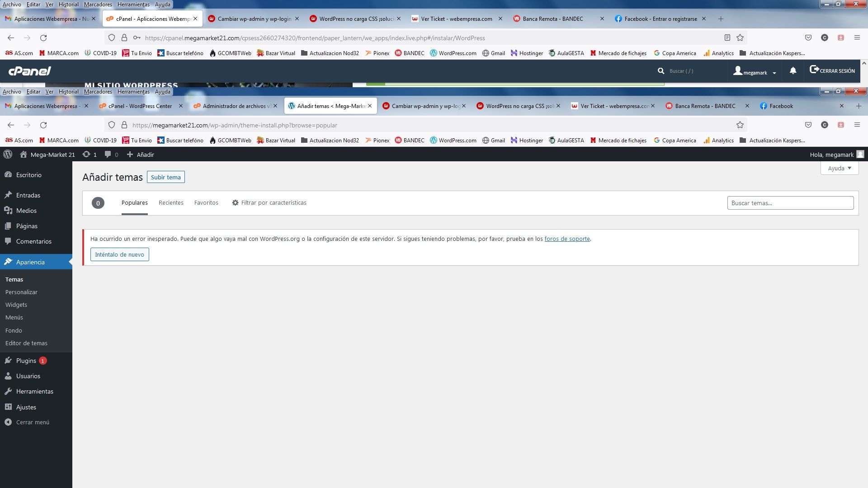Switch to cPanel - WordPress Center tab
868x488 pixels.
pyautogui.click(x=140, y=106)
